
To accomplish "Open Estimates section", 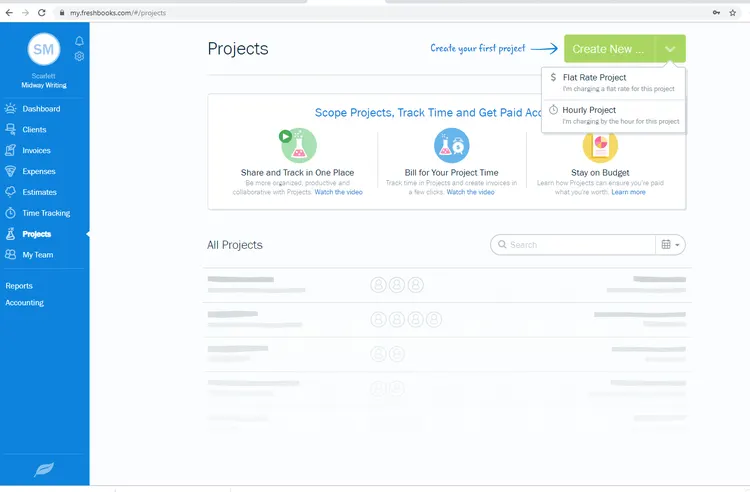I will tap(39, 192).
